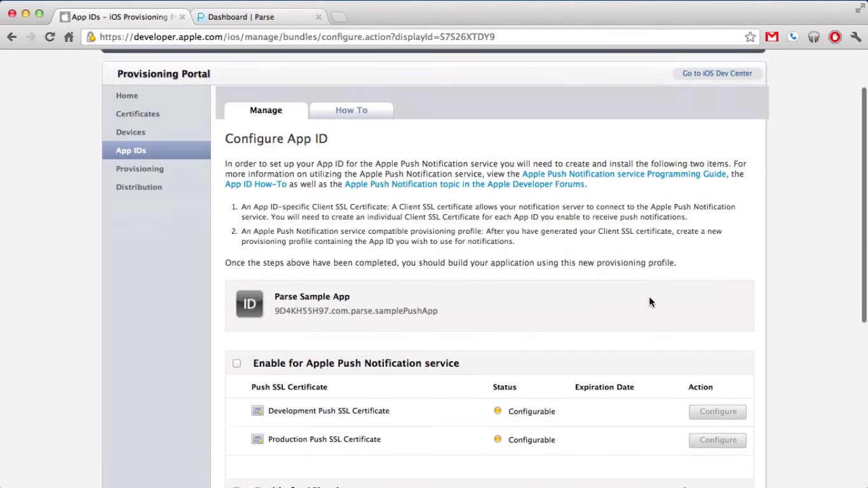
Task: Reload the current page
Action: tap(50, 37)
